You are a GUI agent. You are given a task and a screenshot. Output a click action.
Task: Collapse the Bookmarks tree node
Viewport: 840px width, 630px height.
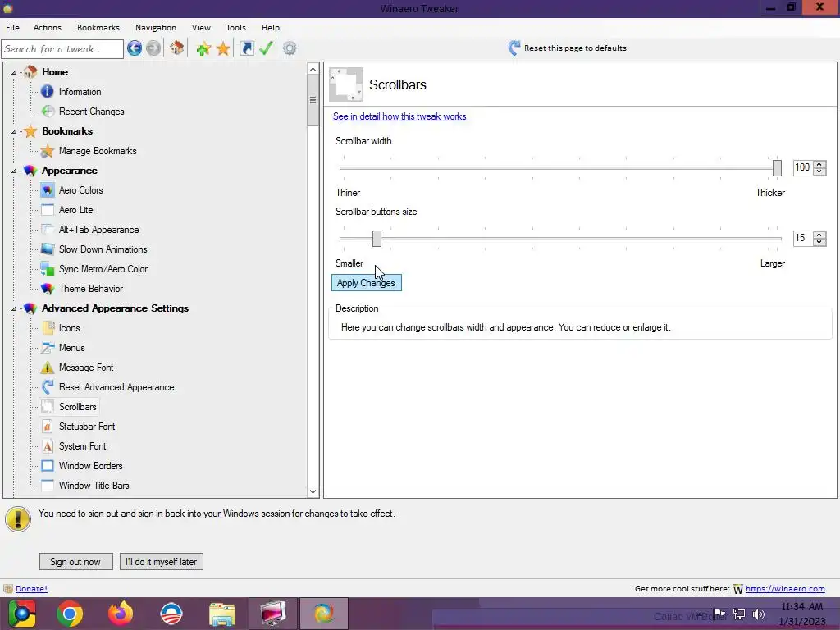point(15,131)
